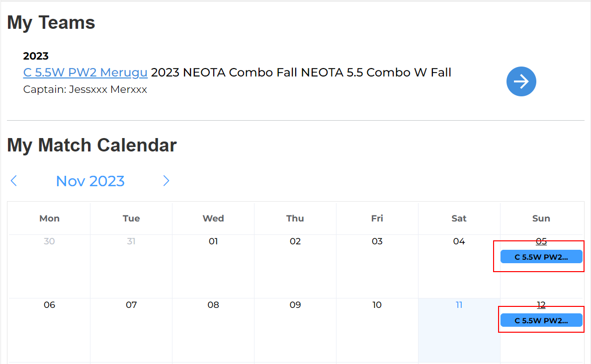591x364 pixels.
Task: Select Friday 03 in the calendar
Action: tap(377, 241)
